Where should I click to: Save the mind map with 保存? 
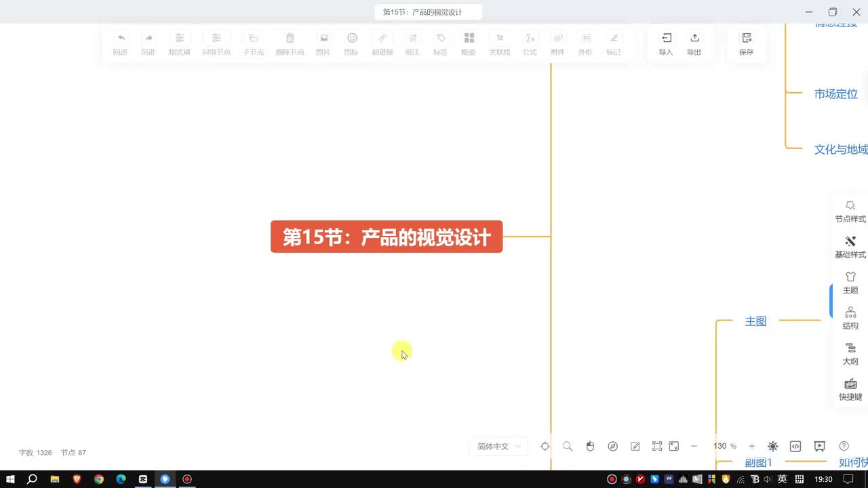click(x=747, y=44)
